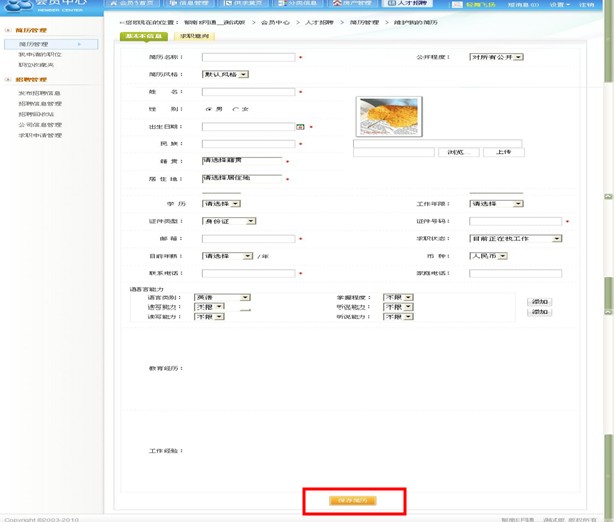Expand the 求职状态 dropdown

515,238
